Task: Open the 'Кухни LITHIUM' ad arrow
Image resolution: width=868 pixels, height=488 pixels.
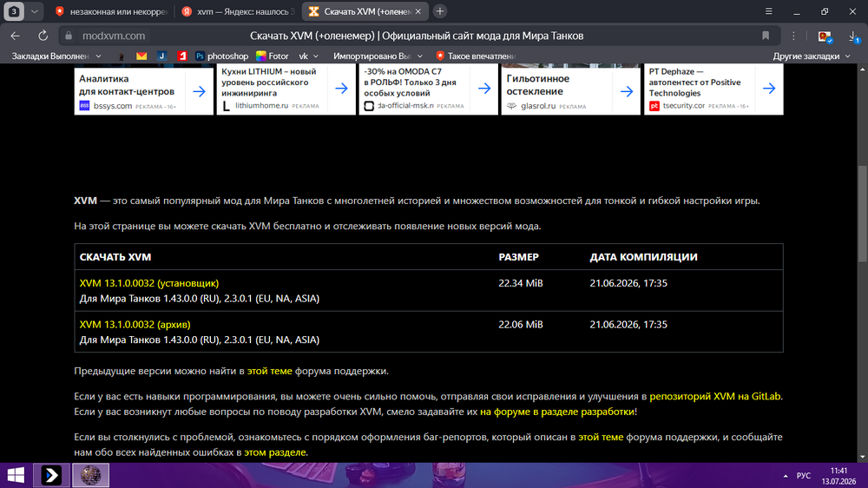Action: (x=341, y=89)
